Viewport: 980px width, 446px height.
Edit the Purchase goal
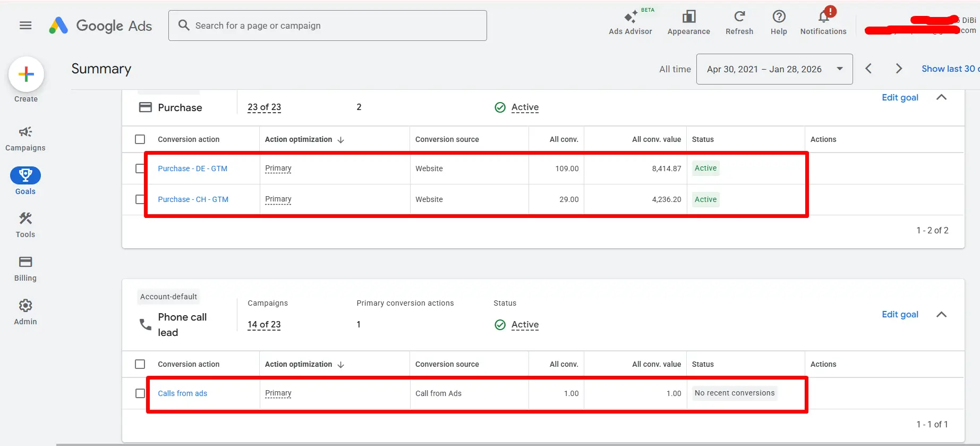click(x=900, y=97)
